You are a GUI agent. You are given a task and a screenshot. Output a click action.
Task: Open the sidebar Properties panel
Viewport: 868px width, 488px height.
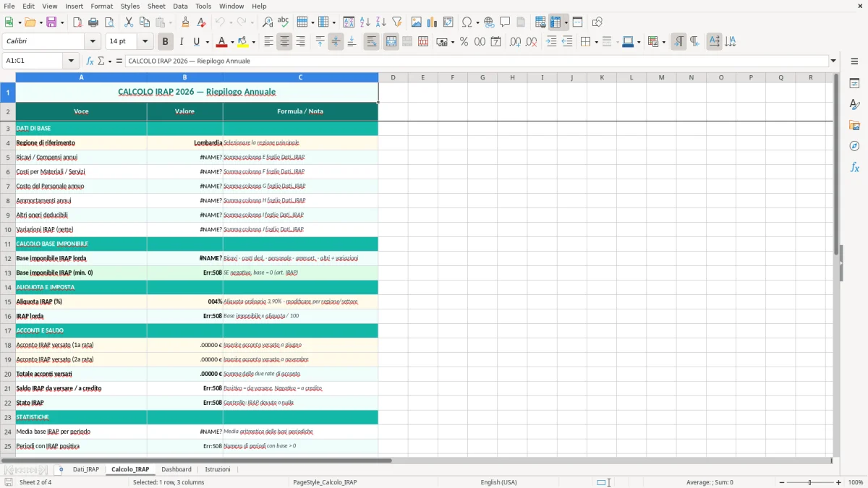(x=854, y=83)
